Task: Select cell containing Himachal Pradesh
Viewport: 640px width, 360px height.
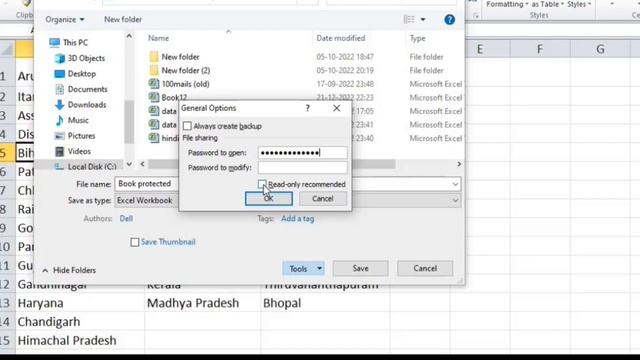Action: (80, 341)
